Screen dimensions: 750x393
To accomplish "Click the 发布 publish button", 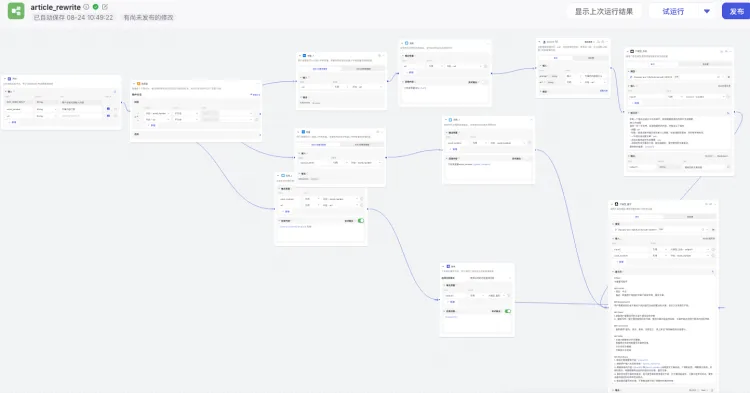I will point(736,11).
